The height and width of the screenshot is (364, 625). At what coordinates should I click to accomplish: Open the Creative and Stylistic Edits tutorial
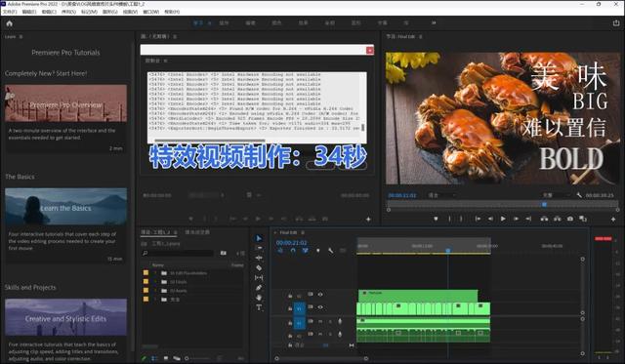tap(65, 317)
